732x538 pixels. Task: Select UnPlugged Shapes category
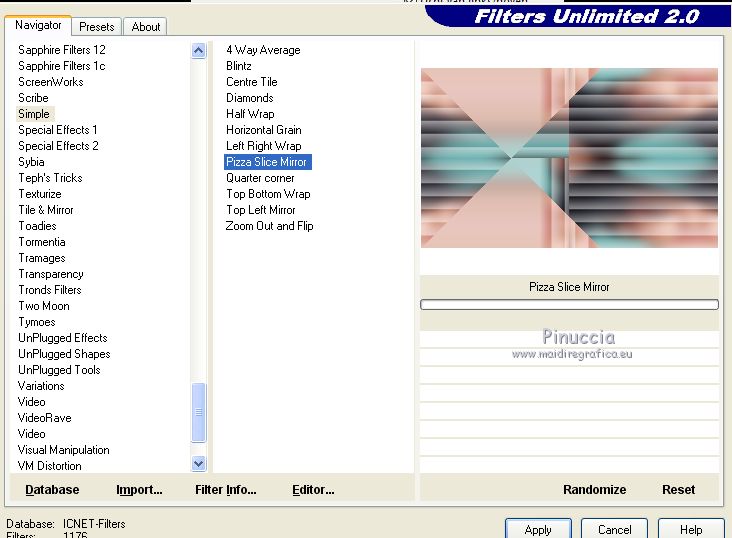click(x=64, y=354)
